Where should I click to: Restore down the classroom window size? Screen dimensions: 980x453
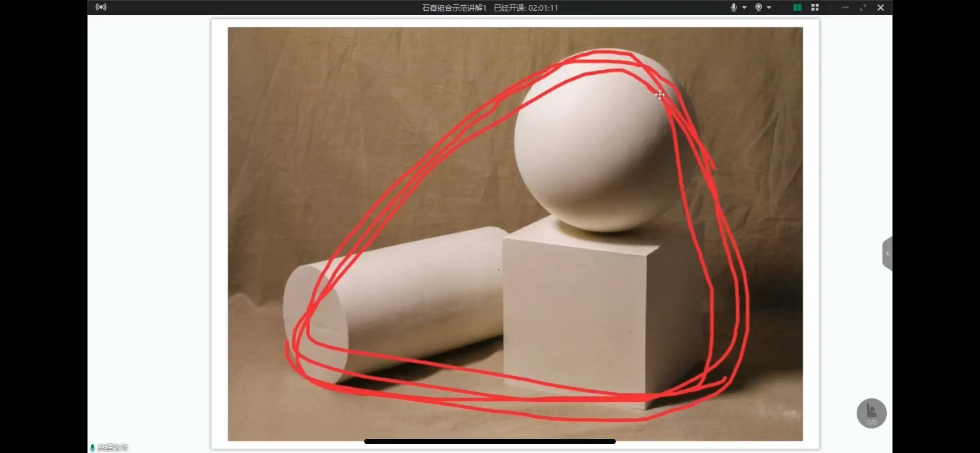(x=863, y=8)
